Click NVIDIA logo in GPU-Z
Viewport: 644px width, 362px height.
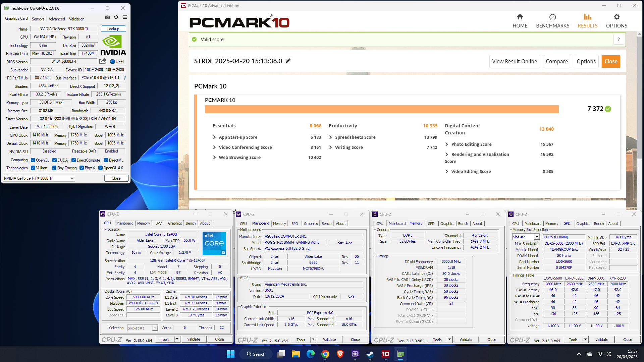click(113, 46)
